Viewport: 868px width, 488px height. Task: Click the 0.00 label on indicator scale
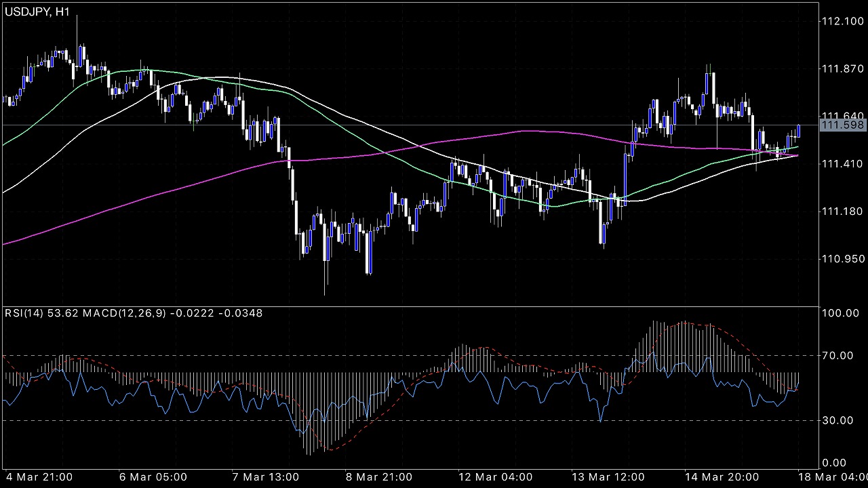[834, 464]
